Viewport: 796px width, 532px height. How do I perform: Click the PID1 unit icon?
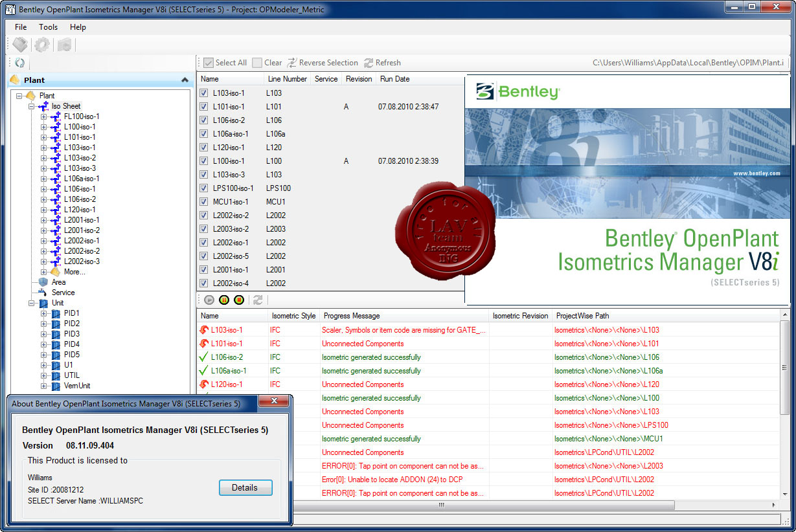[x=56, y=313]
